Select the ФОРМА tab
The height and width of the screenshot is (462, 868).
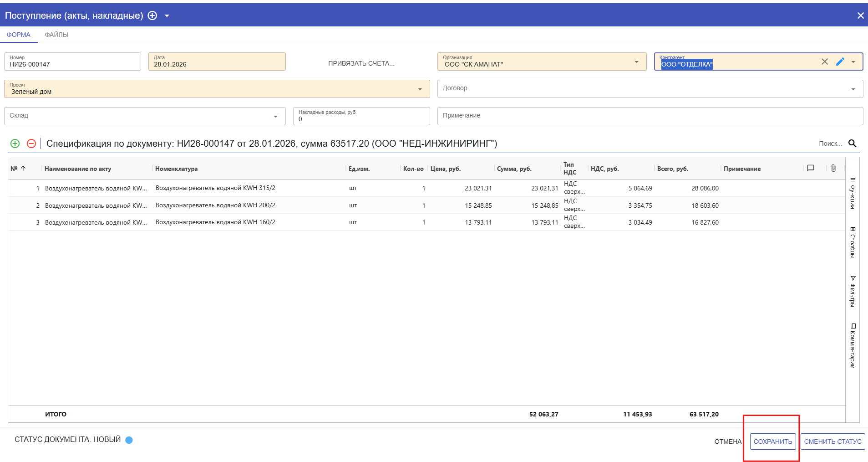19,35
